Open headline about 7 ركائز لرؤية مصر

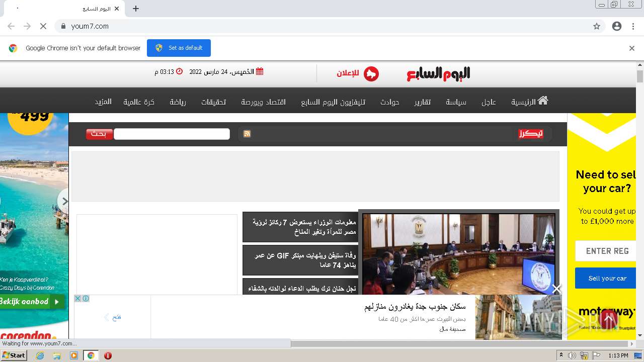click(x=300, y=227)
